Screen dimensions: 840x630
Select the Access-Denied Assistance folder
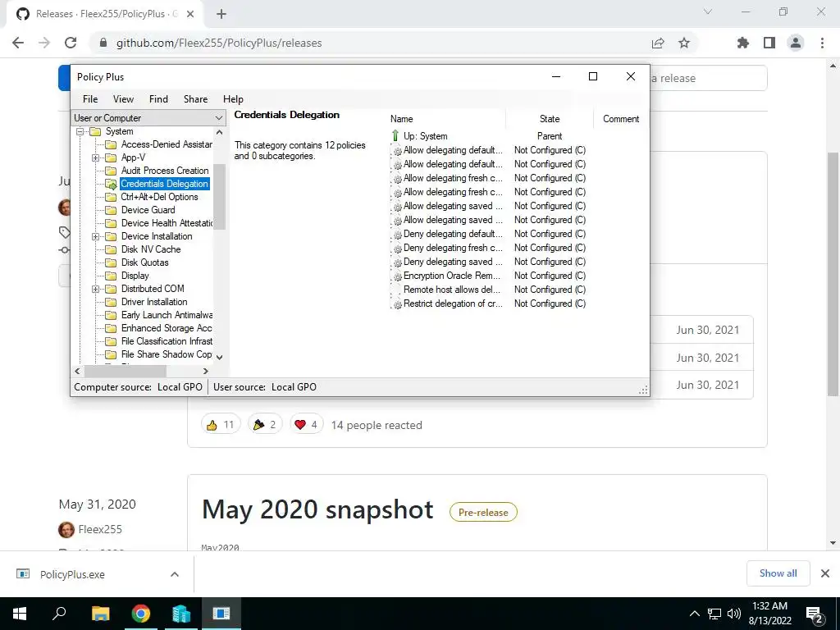point(166,144)
